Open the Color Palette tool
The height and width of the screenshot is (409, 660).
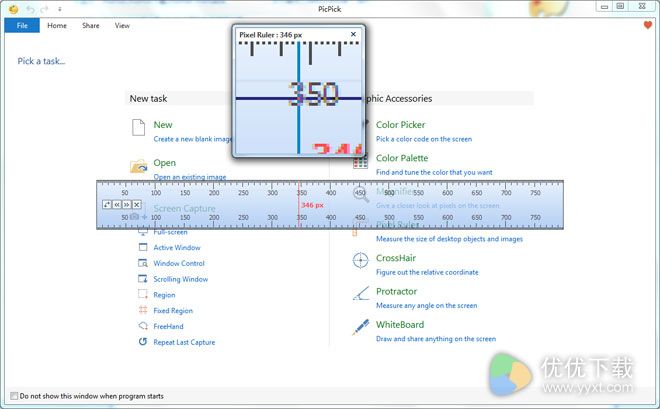[402, 158]
